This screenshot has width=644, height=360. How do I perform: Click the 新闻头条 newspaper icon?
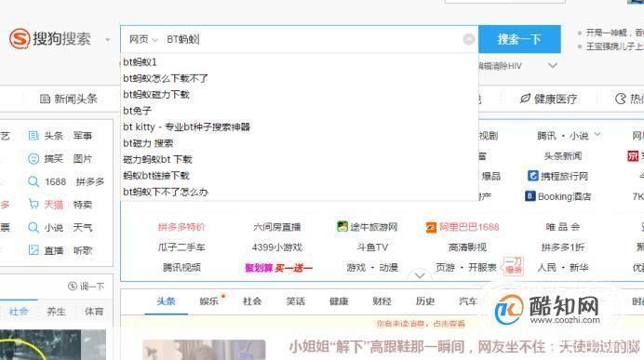45,99
